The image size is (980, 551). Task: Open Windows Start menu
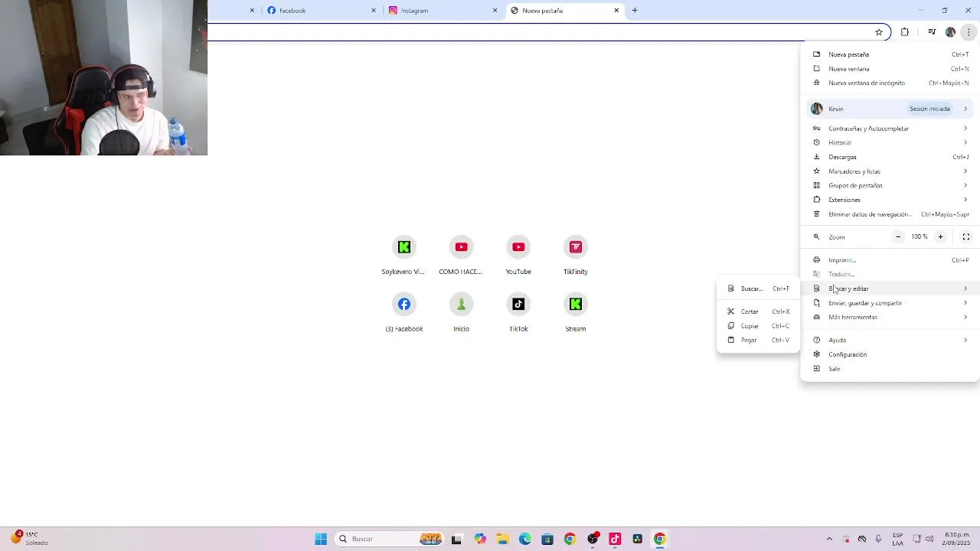coord(321,539)
